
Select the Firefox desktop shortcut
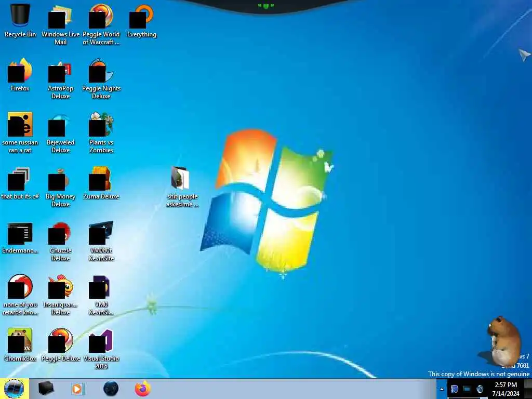coord(20,75)
